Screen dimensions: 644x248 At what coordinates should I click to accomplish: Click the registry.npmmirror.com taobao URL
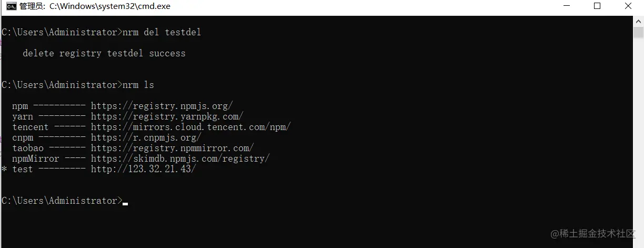point(172,148)
